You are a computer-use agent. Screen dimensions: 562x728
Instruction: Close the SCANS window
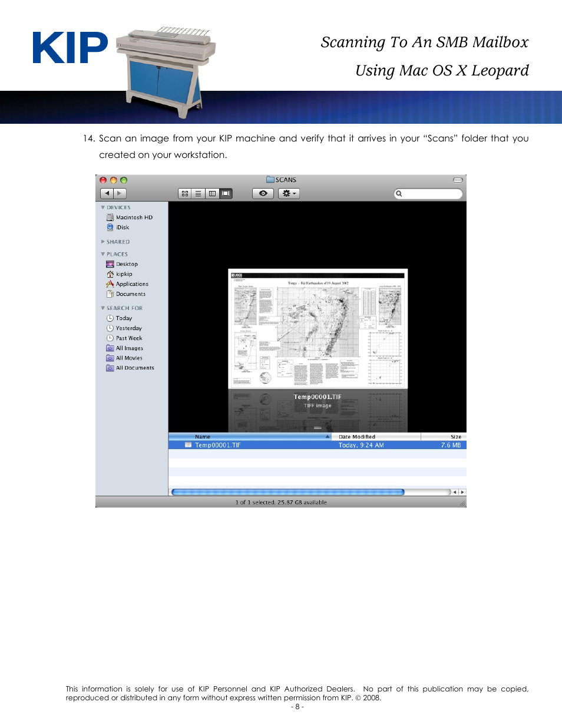pos(103,180)
